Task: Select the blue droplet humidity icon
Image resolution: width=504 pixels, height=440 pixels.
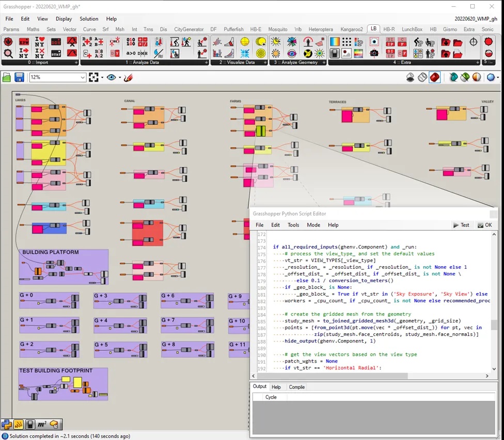Action: 158,53
